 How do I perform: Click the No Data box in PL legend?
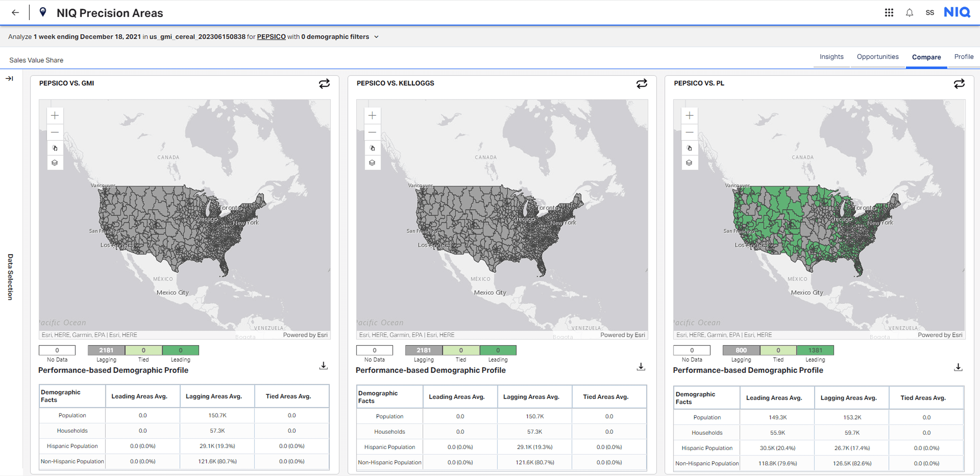click(x=692, y=350)
